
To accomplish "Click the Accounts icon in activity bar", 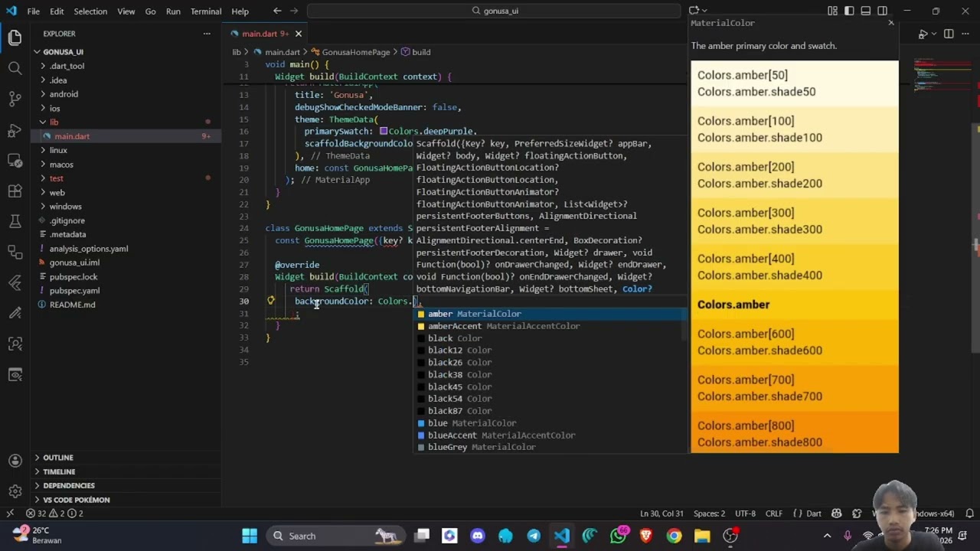I will (15, 461).
